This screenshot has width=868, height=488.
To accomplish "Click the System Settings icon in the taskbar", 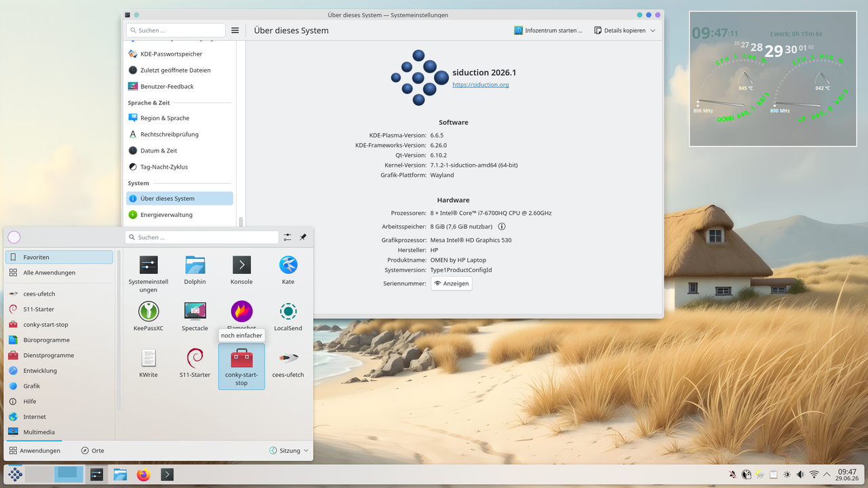I will pos(96,474).
